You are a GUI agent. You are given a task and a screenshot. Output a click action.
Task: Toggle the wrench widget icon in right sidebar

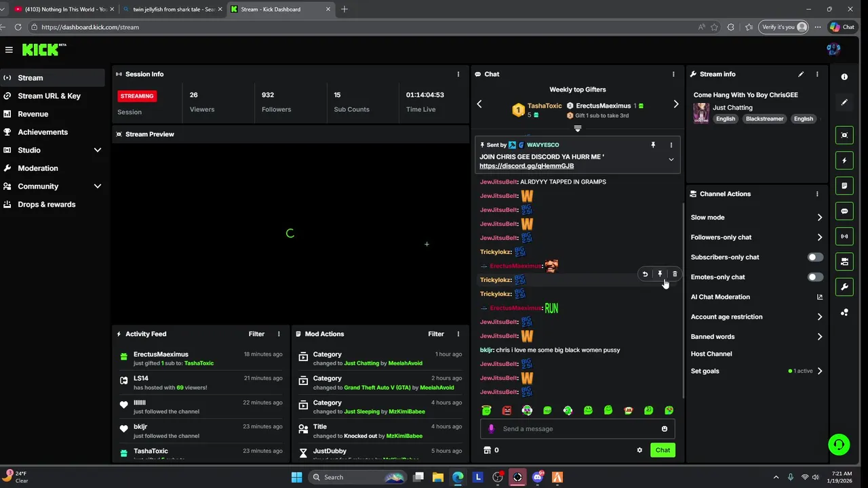pyautogui.click(x=844, y=287)
